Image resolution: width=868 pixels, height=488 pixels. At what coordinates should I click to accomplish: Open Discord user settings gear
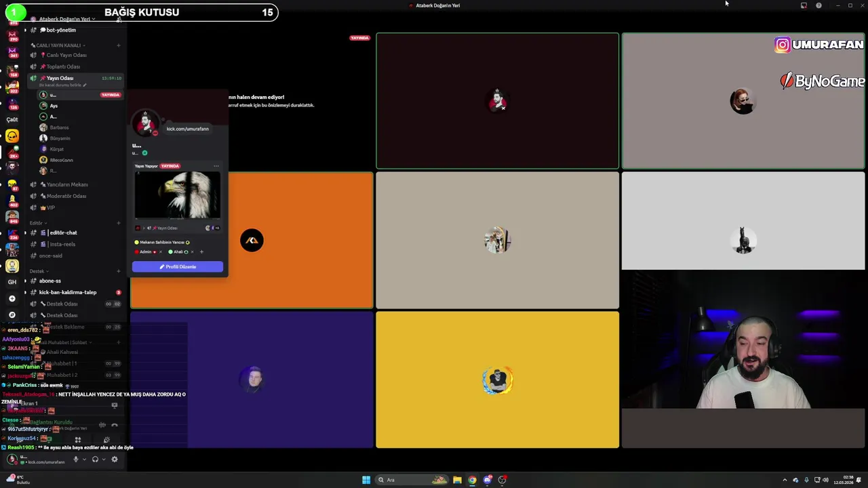tap(114, 460)
